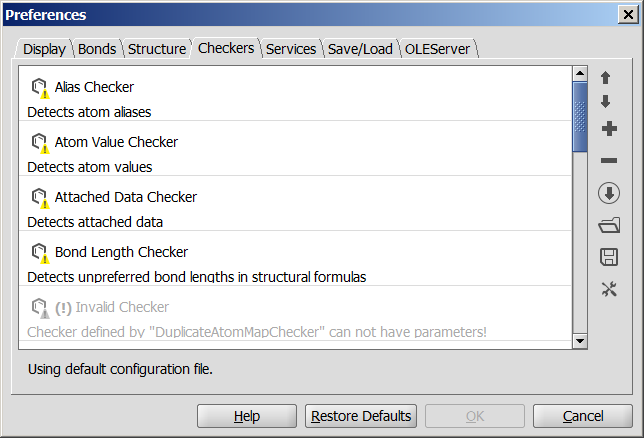This screenshot has height=438, width=644.
Task: Click the Alias Checker warning icon
Action: (x=40, y=88)
